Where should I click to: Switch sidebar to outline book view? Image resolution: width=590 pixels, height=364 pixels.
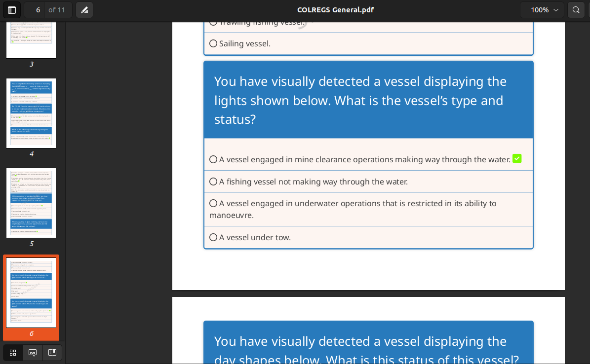[52, 352]
